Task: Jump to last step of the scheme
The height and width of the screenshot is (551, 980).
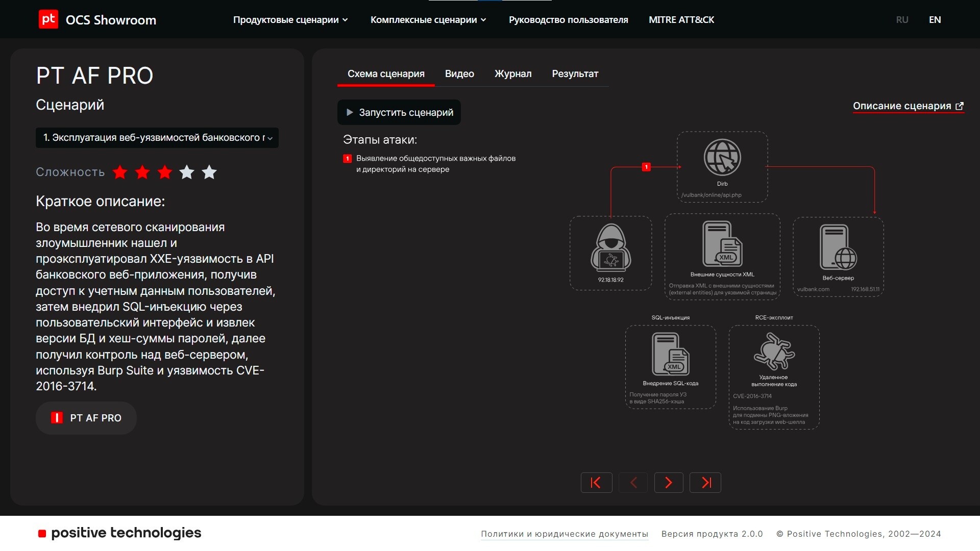Action: coord(705,483)
